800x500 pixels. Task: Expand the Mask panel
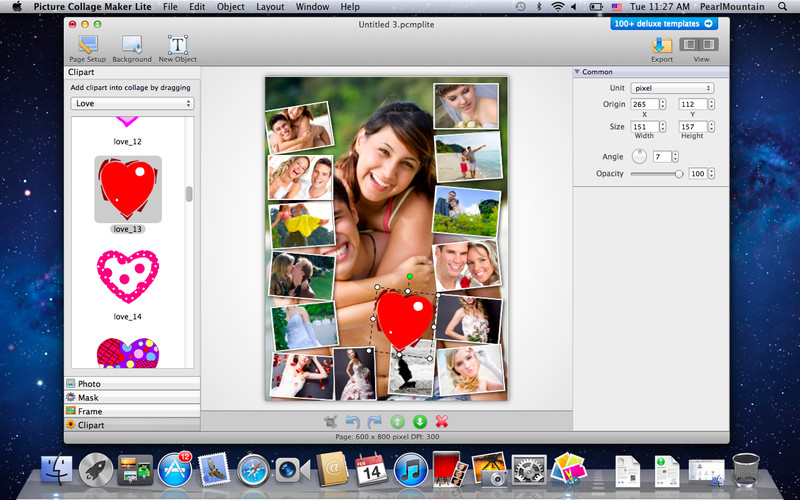tap(132, 397)
